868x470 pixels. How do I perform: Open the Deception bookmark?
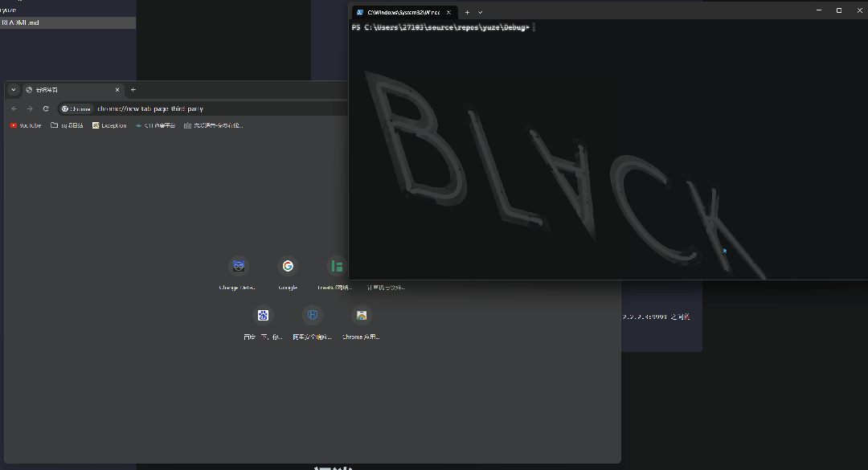[x=109, y=125]
